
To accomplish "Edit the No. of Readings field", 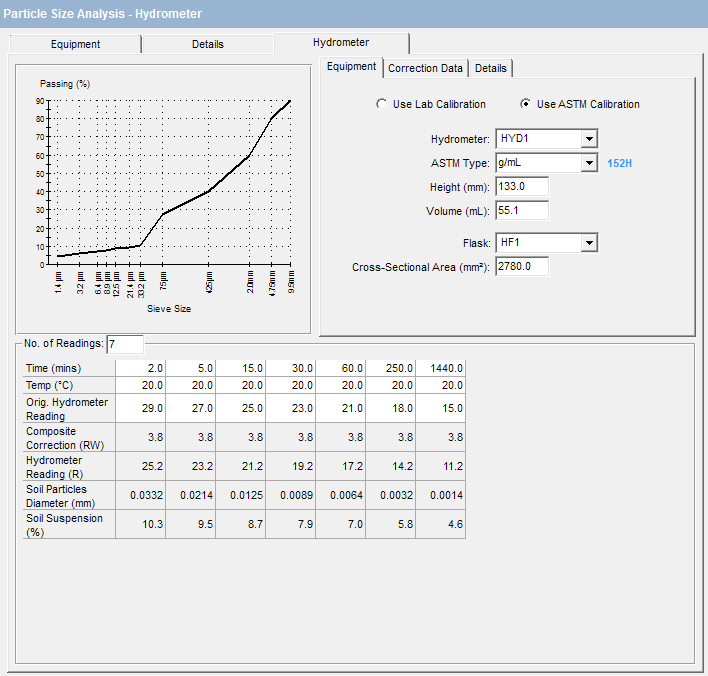I will (x=126, y=344).
